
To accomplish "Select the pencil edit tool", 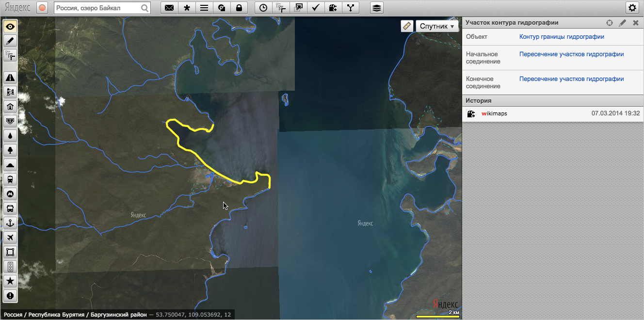I will tap(10, 41).
